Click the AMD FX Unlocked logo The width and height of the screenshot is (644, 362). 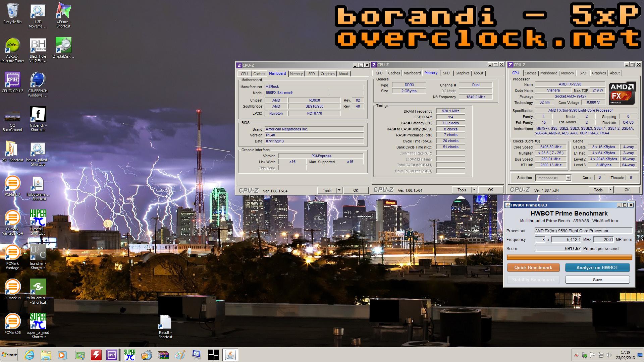622,93
